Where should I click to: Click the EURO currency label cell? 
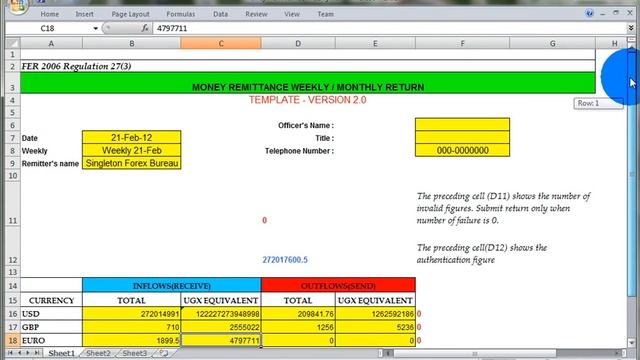pyautogui.click(x=51, y=340)
